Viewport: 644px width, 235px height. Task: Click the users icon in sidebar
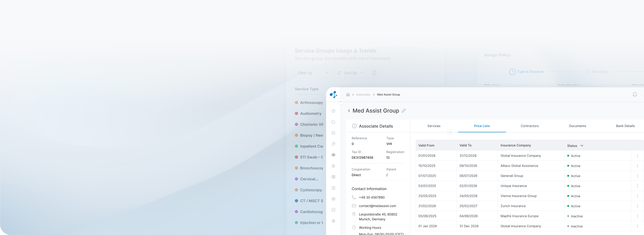[333, 166]
